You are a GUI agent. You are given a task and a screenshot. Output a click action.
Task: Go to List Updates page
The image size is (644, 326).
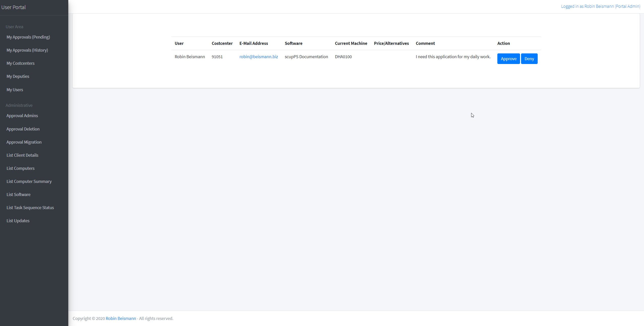[x=18, y=221]
